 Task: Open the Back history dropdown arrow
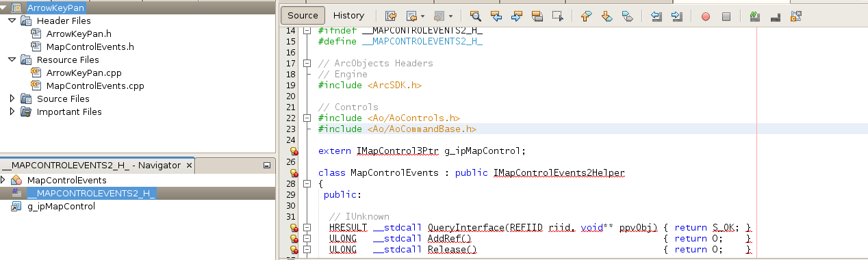click(x=422, y=16)
